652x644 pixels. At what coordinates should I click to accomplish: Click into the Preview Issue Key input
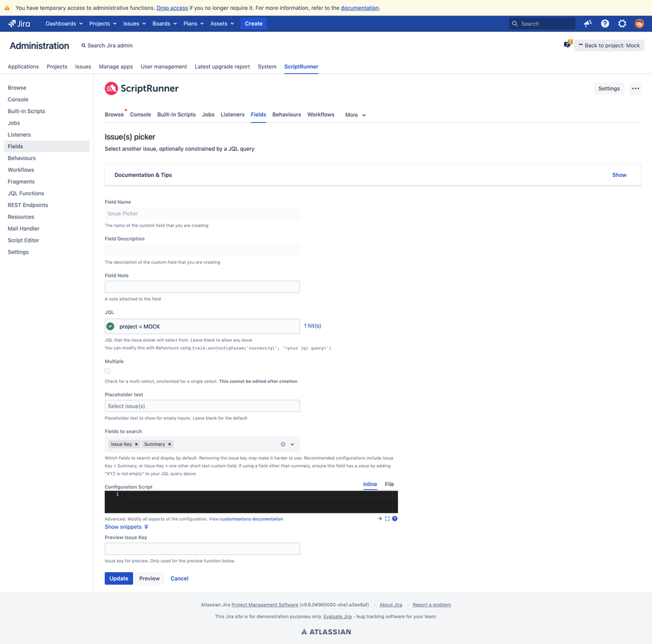tap(202, 549)
